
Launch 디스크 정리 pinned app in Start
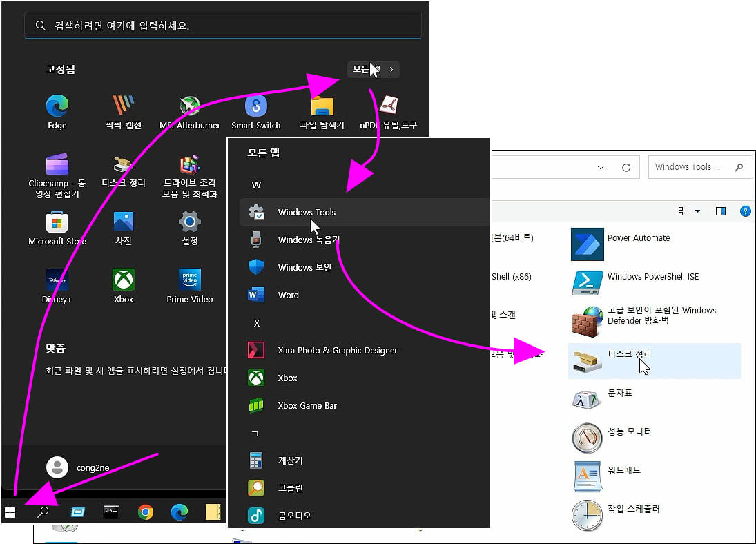coord(124,171)
